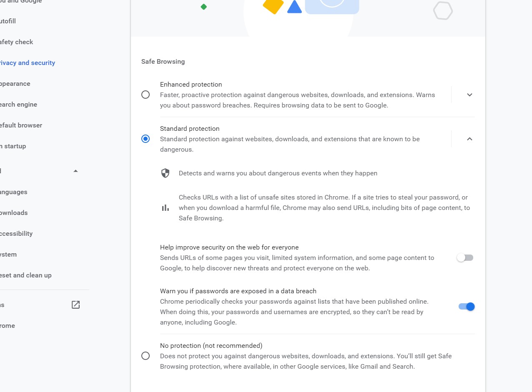Click the yellow diamond shape in banner
This screenshot has height=392, width=532.
click(x=274, y=5)
